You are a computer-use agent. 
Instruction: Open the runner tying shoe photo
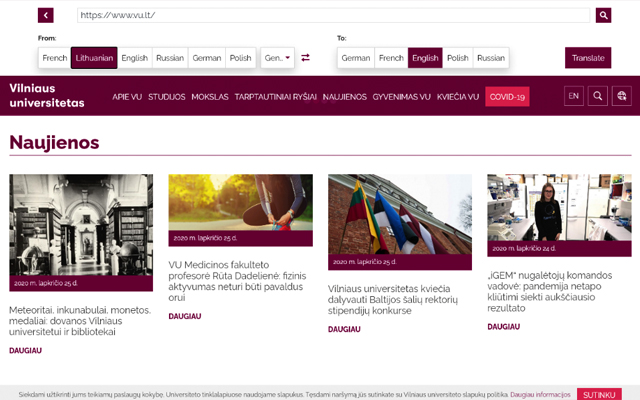click(241, 202)
